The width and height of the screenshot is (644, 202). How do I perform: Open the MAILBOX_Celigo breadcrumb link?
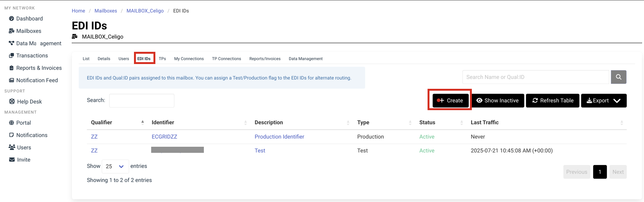(x=145, y=11)
